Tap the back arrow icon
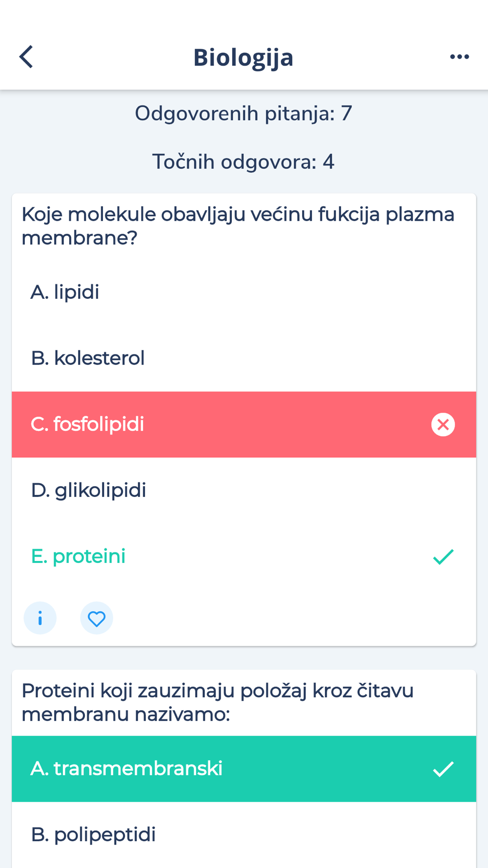 click(27, 57)
